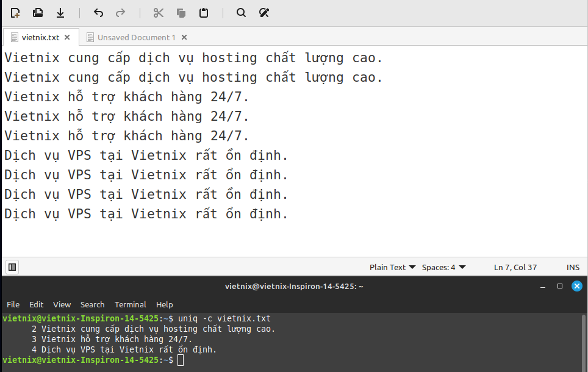Open the terminal's Edit menu
The image size is (588, 372).
point(36,304)
